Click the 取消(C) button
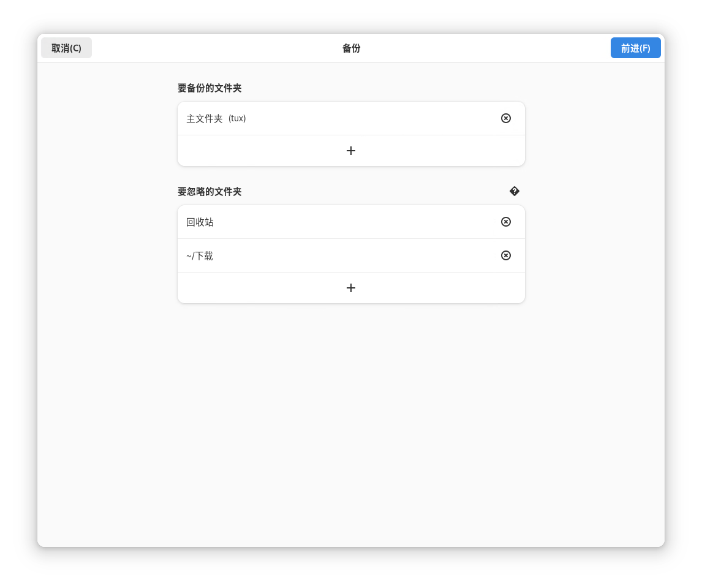Viewport: 702px width, 588px height. click(66, 48)
